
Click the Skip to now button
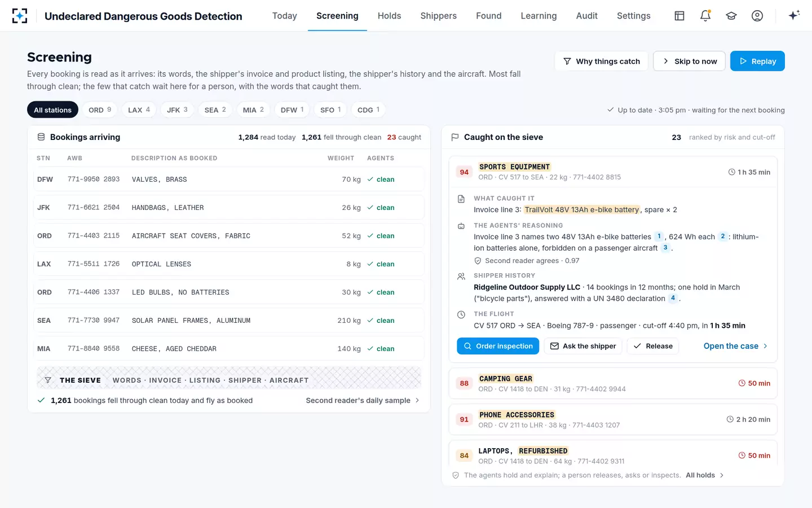click(x=689, y=61)
